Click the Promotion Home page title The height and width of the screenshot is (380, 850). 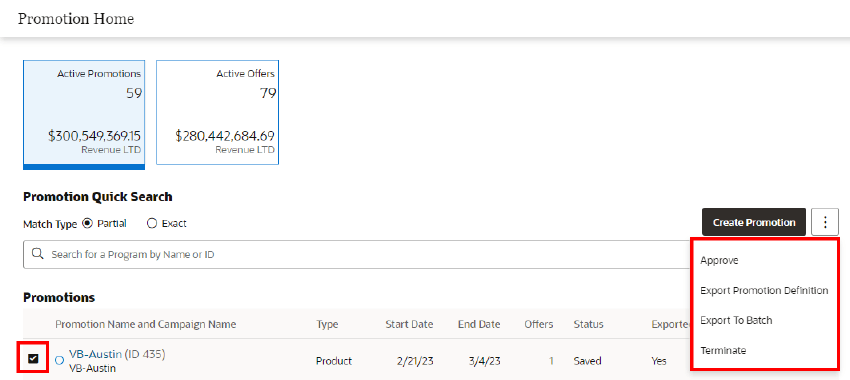coord(76,19)
